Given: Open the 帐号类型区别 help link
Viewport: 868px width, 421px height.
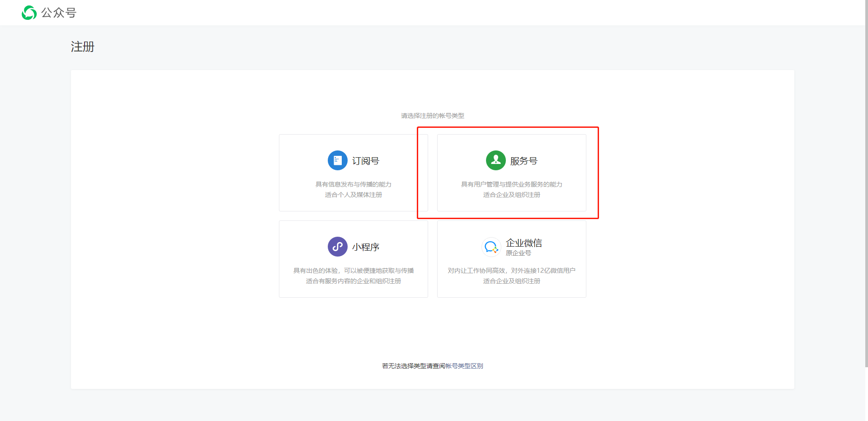Looking at the screenshot, I should (464, 366).
